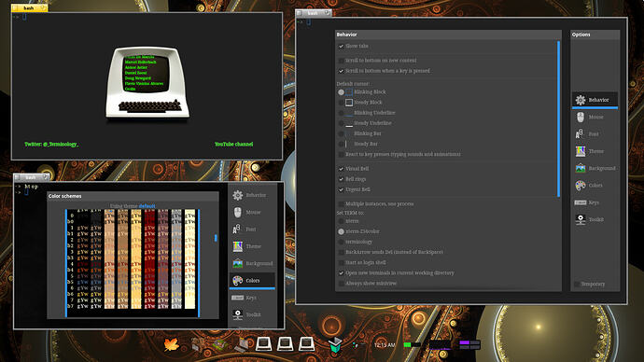This screenshot has height=362, width=644.
Task: Open Background options in the Behavior window sidebar
Action: [x=595, y=168]
